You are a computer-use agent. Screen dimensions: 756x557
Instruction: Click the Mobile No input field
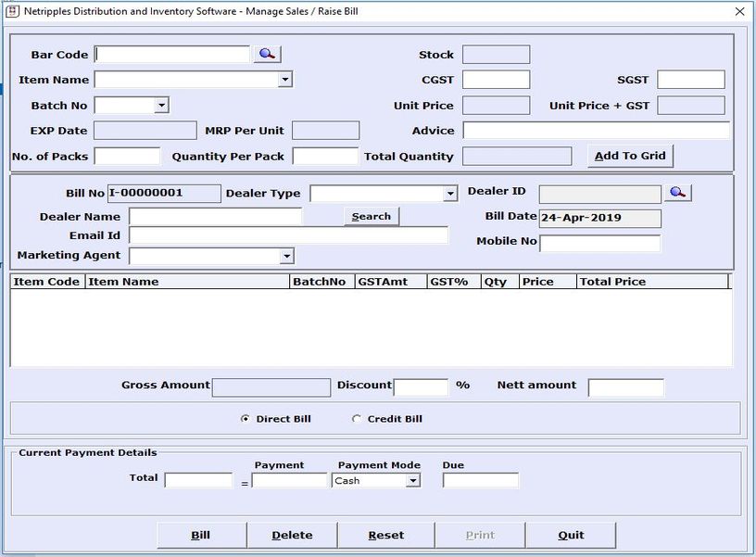[x=599, y=244]
